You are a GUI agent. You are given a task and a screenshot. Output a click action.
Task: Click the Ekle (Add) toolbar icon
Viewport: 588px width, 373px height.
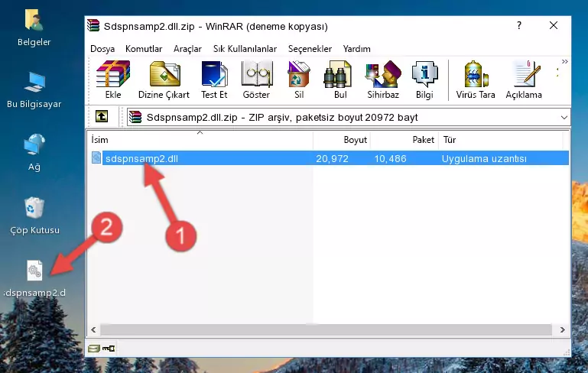click(113, 79)
